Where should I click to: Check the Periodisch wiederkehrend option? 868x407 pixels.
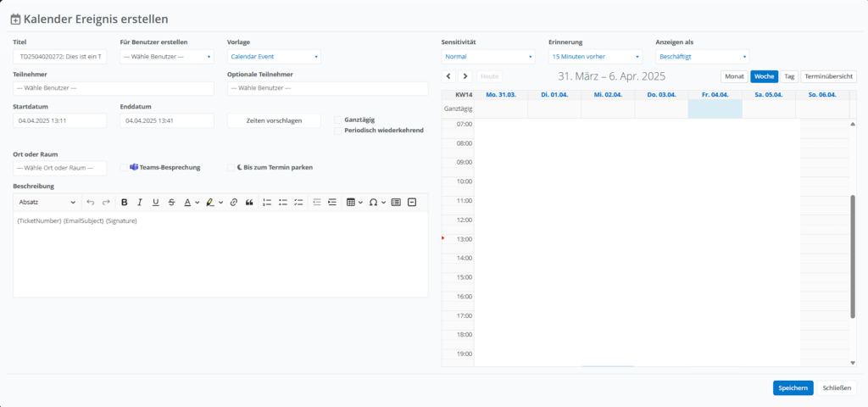pyautogui.click(x=338, y=131)
